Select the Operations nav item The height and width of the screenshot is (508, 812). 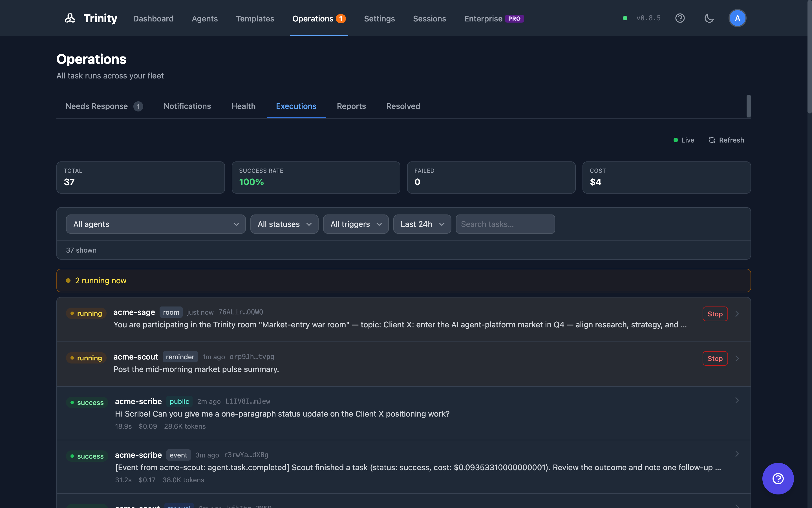[x=319, y=18]
